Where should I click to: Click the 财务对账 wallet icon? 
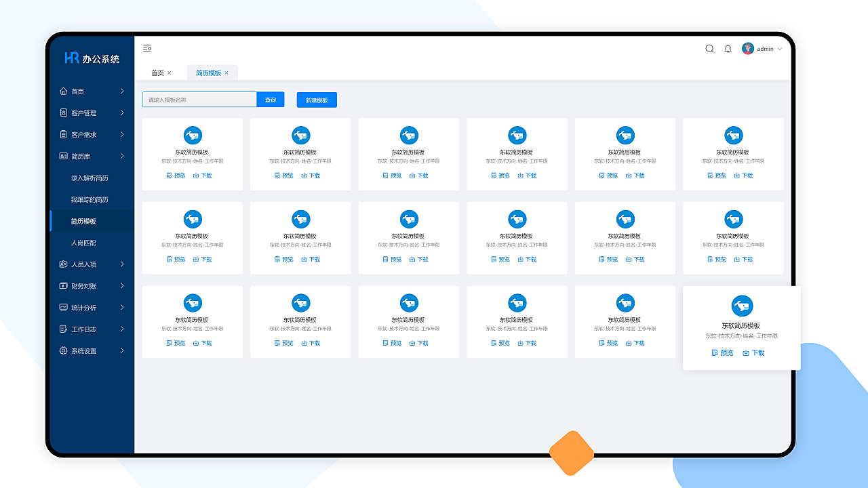[x=63, y=286]
